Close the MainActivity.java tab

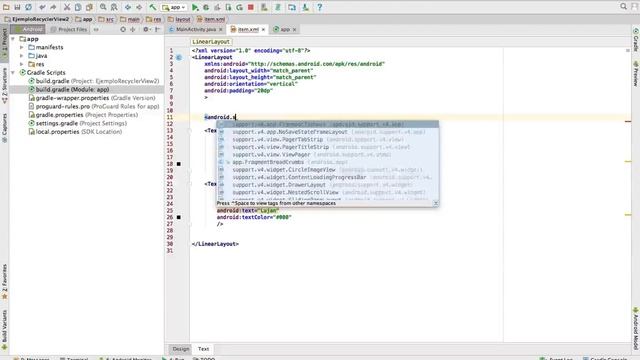tap(221, 29)
